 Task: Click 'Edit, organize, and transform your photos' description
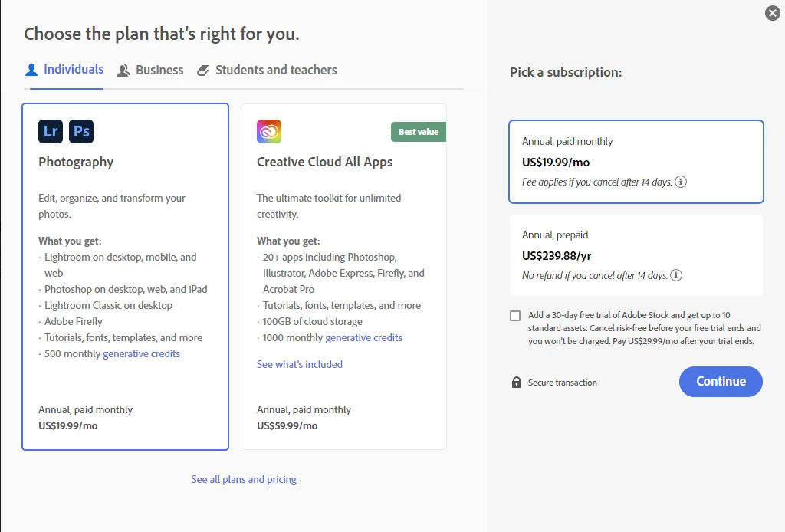click(112, 205)
